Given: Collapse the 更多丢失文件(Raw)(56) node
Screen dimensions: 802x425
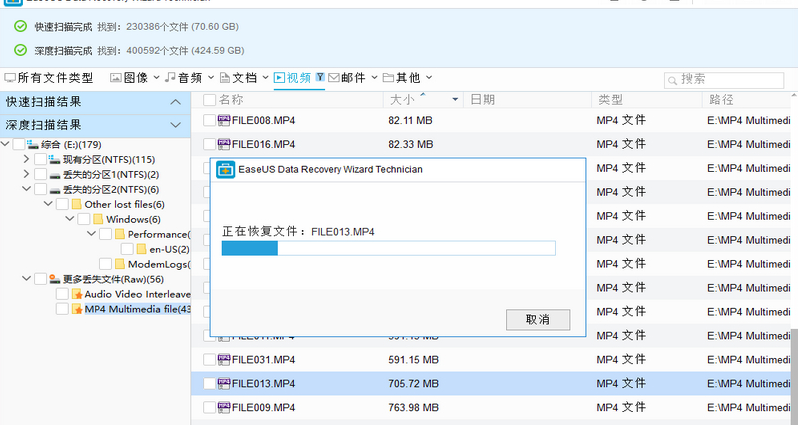Looking at the screenshot, I should (27, 279).
